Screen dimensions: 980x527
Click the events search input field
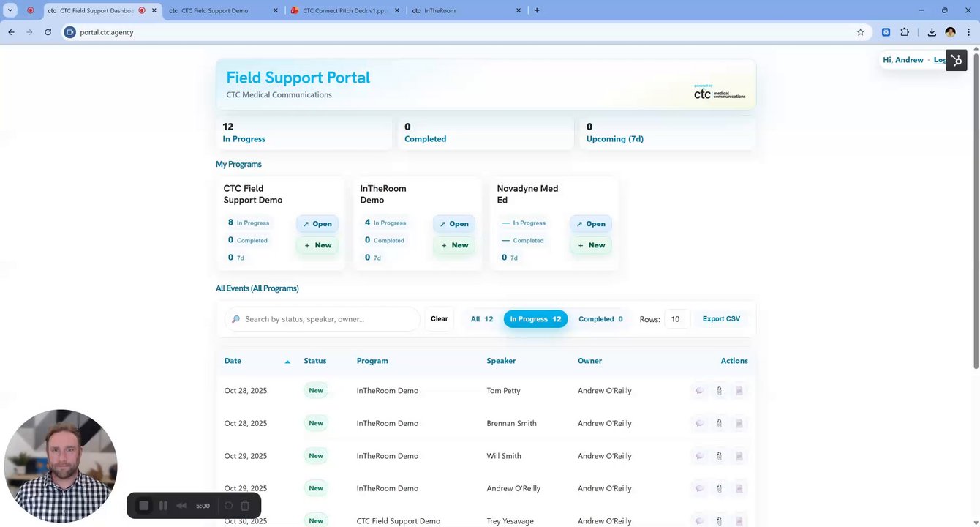point(323,319)
